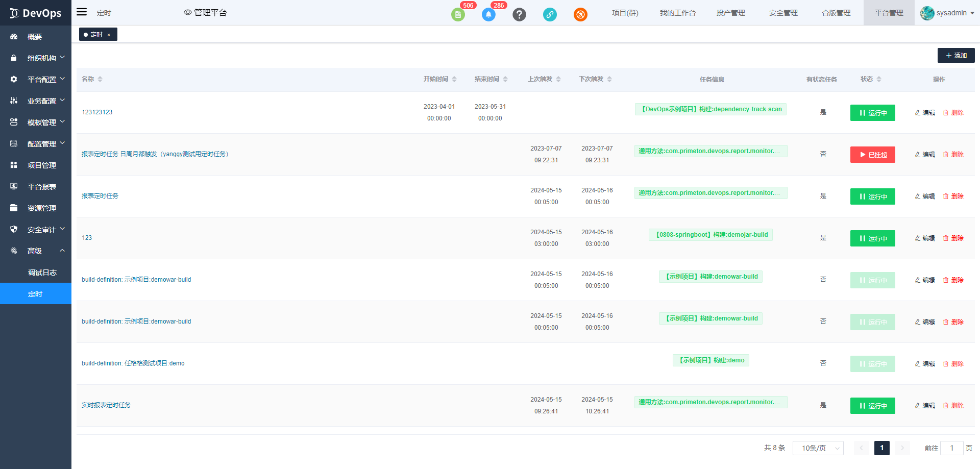Pause the running task 123123123

pyautogui.click(x=872, y=113)
